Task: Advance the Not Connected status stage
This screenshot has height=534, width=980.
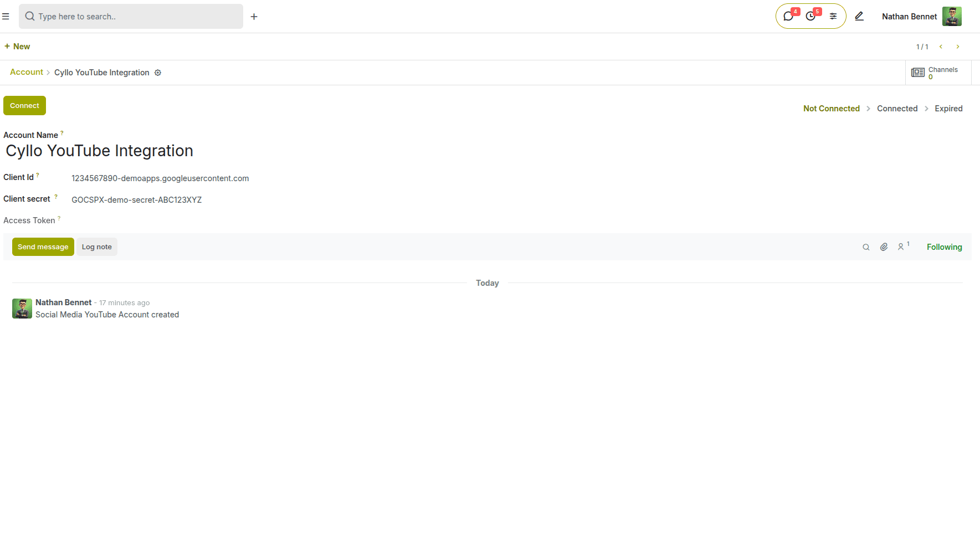Action: pyautogui.click(x=831, y=108)
